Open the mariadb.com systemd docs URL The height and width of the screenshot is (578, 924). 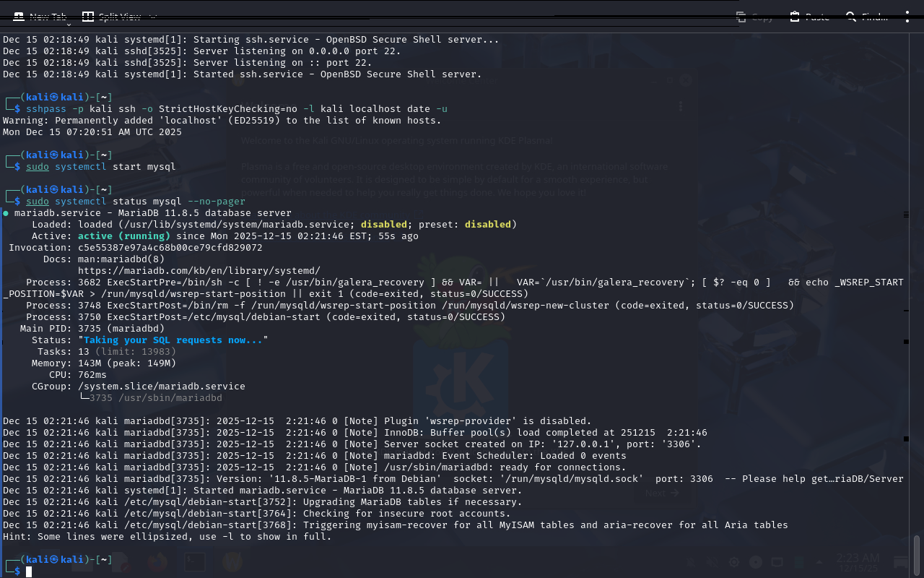pos(199,270)
